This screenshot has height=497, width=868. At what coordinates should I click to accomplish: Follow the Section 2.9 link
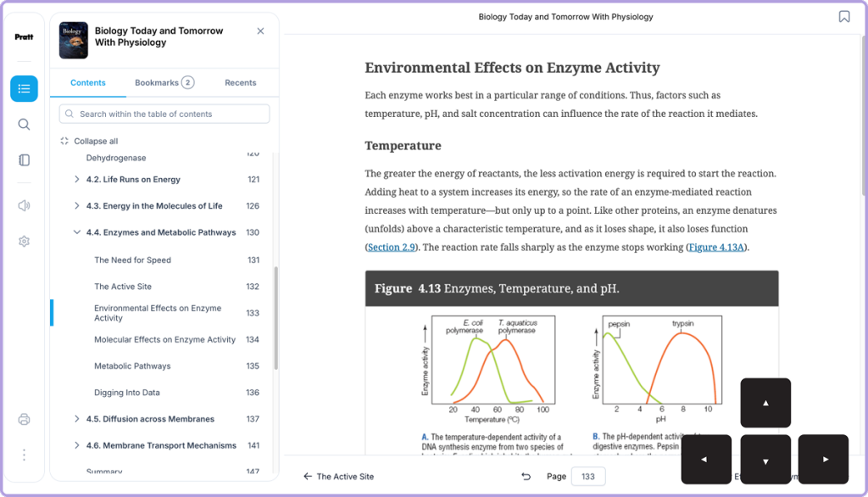[392, 247]
